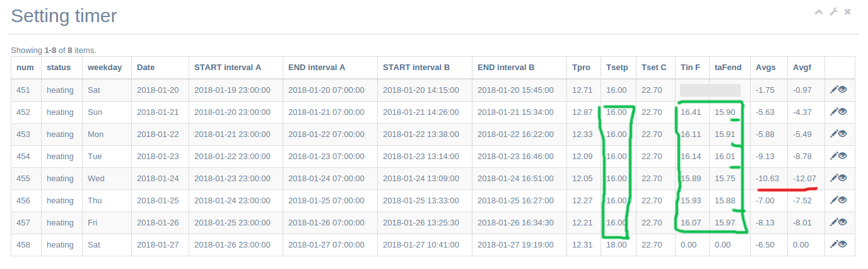View row 452 details with its eye icon
The height and width of the screenshot is (269, 868).
(x=843, y=112)
